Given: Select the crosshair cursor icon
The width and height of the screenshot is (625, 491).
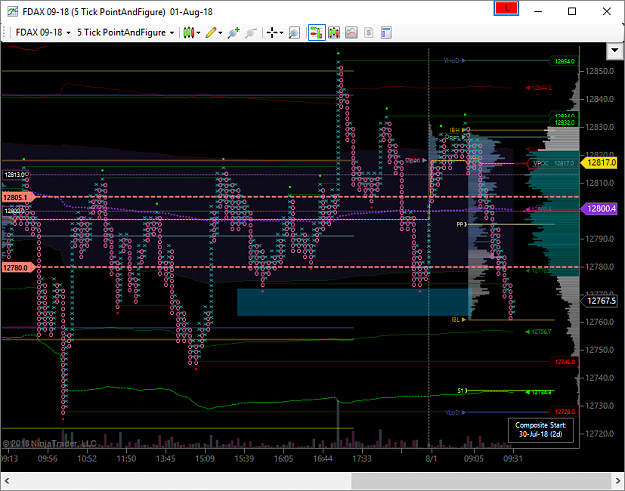Looking at the screenshot, I should click(272, 33).
